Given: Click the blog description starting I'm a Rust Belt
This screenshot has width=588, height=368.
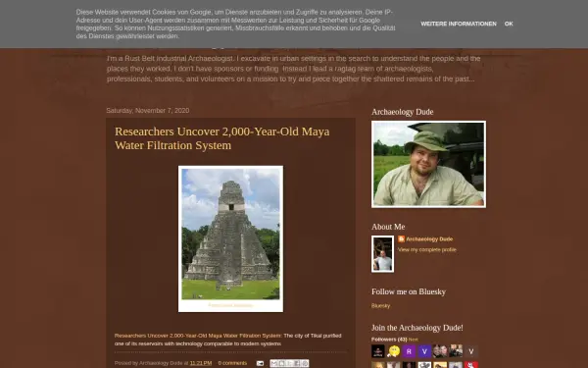Looking at the screenshot, I should (x=293, y=69).
